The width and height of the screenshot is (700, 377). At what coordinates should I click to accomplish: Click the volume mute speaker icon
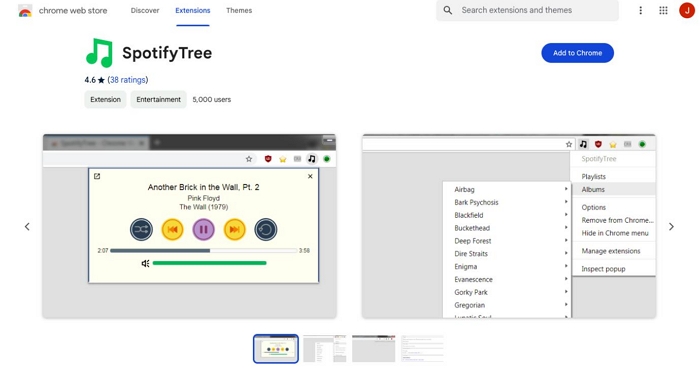(145, 264)
